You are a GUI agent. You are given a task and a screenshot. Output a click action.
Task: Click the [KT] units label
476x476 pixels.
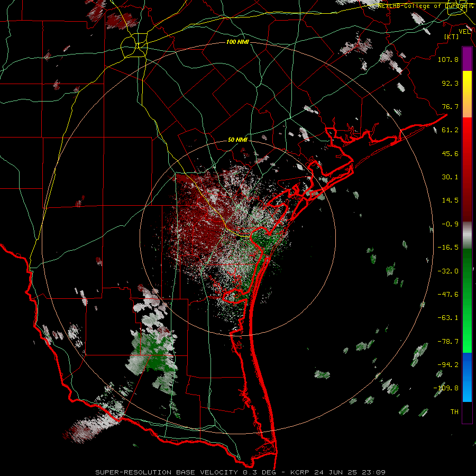452,36
